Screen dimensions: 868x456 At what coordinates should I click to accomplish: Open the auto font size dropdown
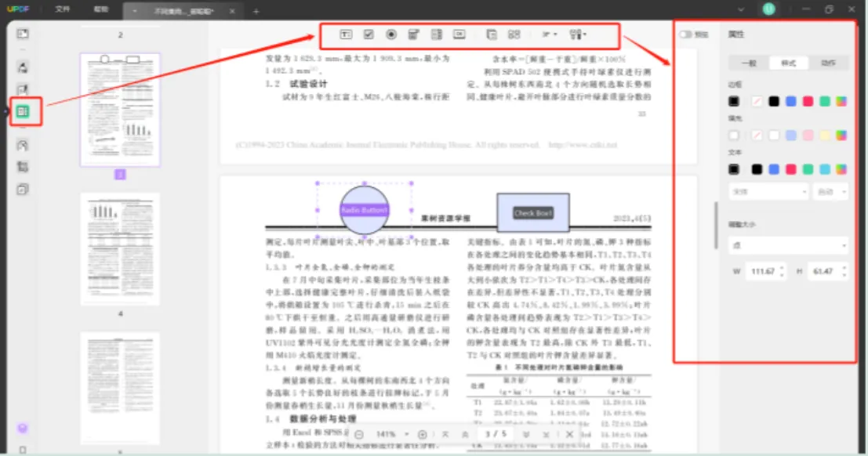point(831,191)
